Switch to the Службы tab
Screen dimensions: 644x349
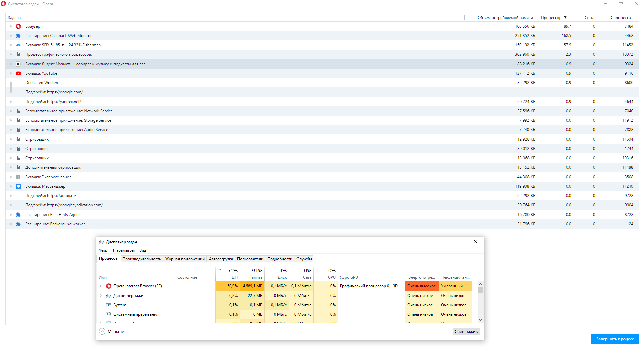coord(304,259)
